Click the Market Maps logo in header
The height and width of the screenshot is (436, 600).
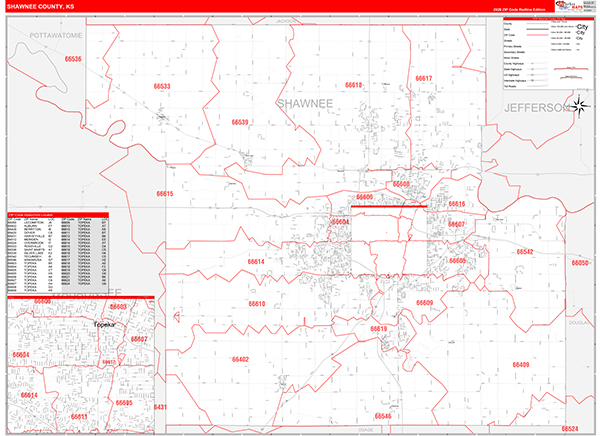(568, 5)
